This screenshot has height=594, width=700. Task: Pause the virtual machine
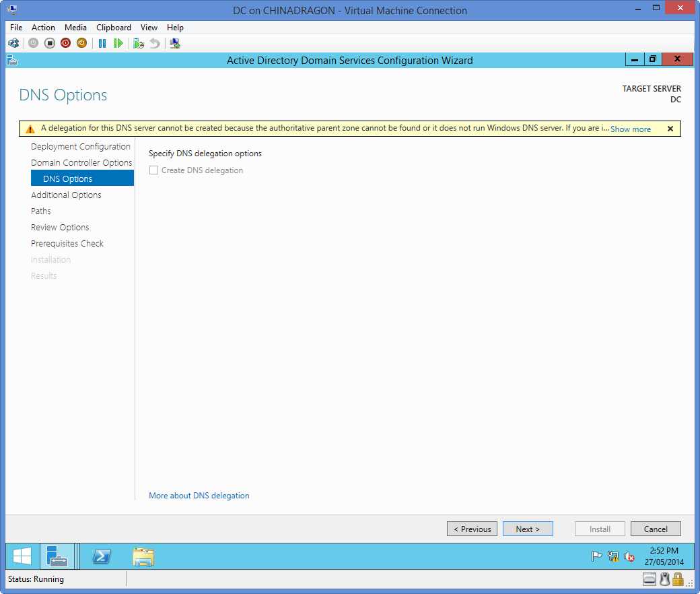coord(102,43)
